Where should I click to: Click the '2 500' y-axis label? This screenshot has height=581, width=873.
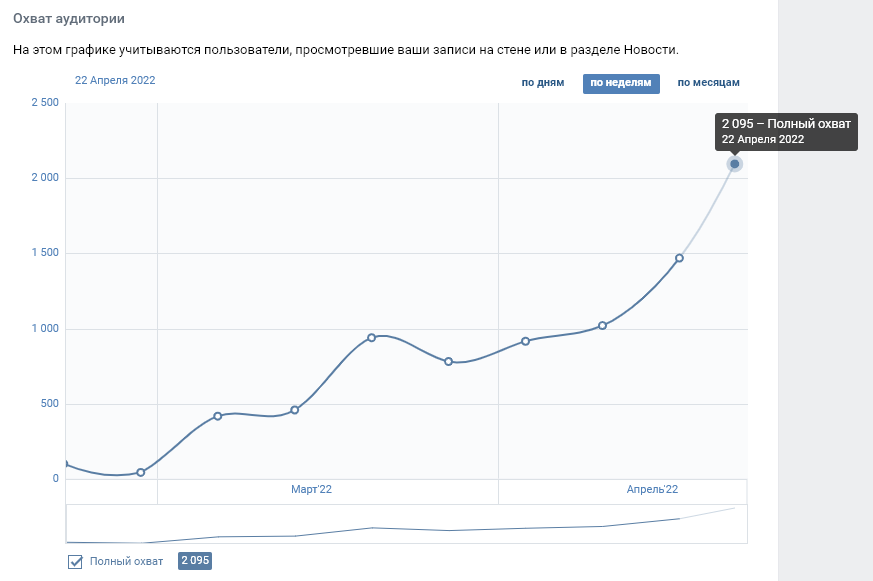[x=45, y=102]
